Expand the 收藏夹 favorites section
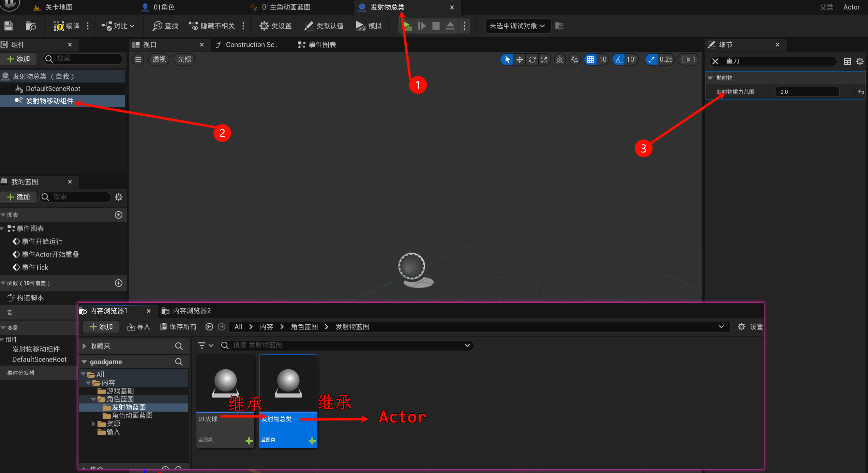 point(84,346)
